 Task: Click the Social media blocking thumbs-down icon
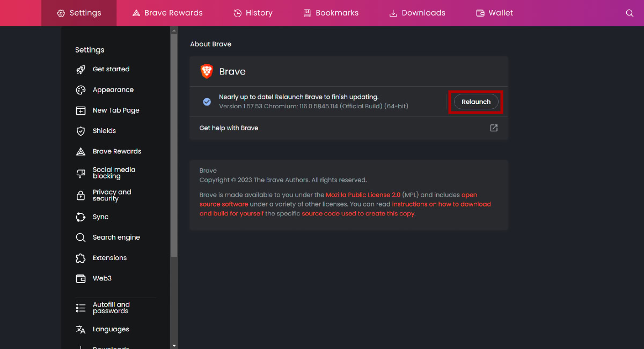point(80,173)
